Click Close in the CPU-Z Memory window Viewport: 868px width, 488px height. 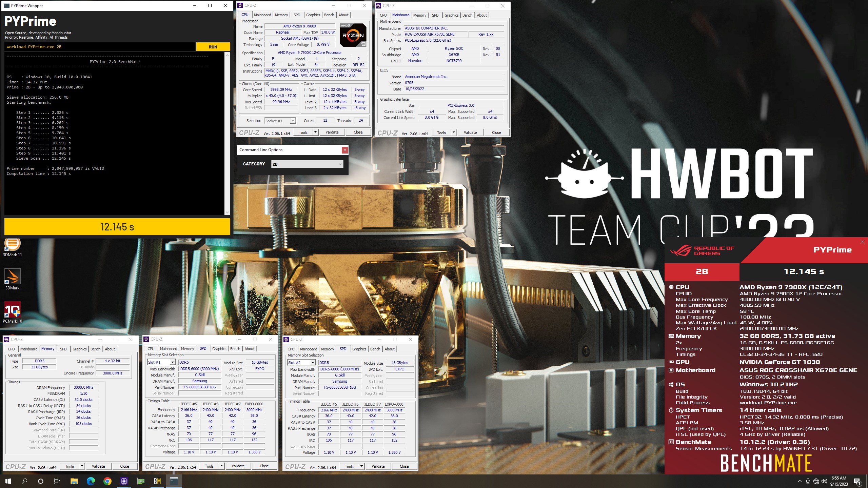[124, 466]
